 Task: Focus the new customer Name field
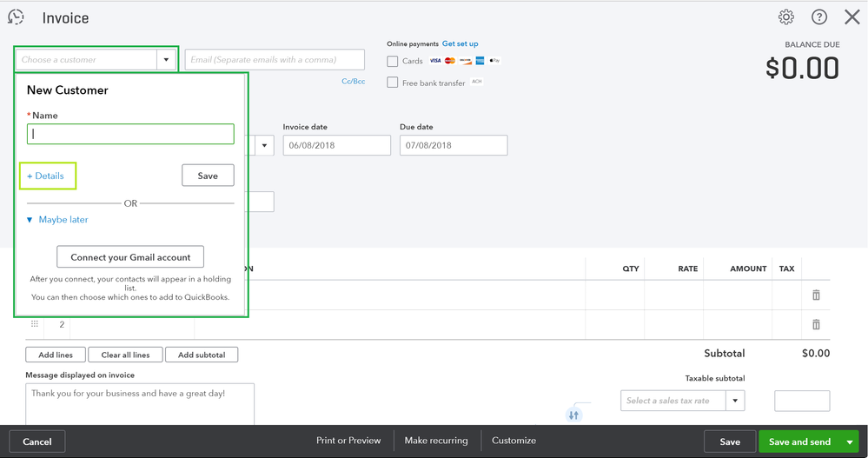click(130, 134)
